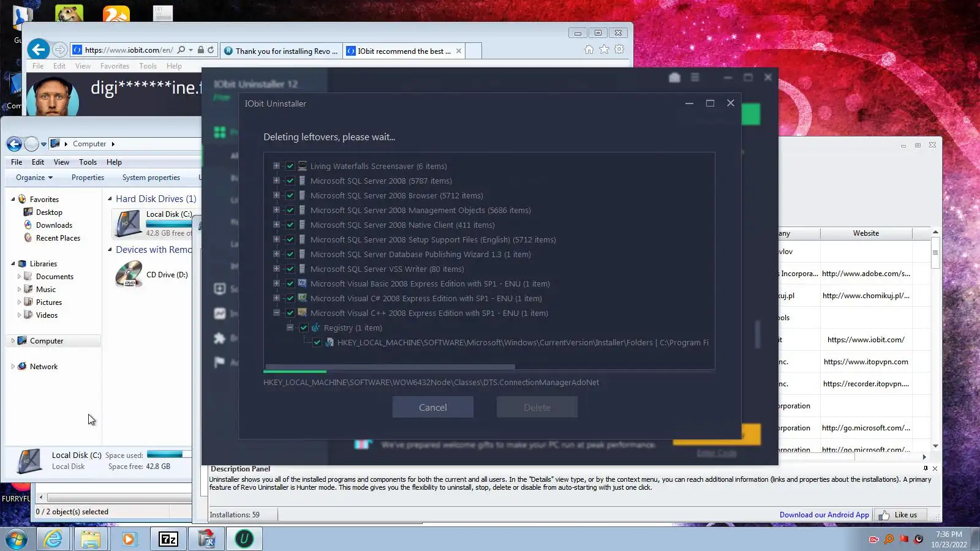Refresh the iobit.com page in the address bar

[211, 50]
